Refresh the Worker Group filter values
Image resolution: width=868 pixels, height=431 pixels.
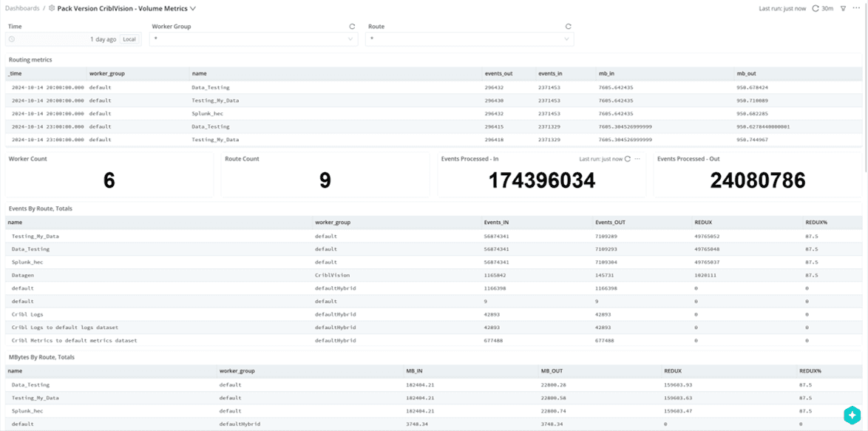coord(352,27)
